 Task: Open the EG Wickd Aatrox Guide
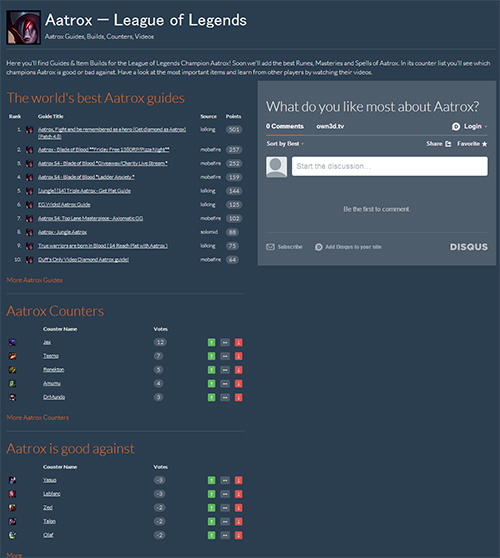(x=64, y=205)
